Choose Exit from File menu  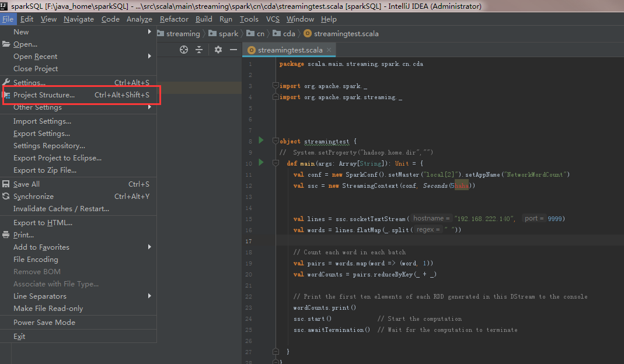pos(78,337)
